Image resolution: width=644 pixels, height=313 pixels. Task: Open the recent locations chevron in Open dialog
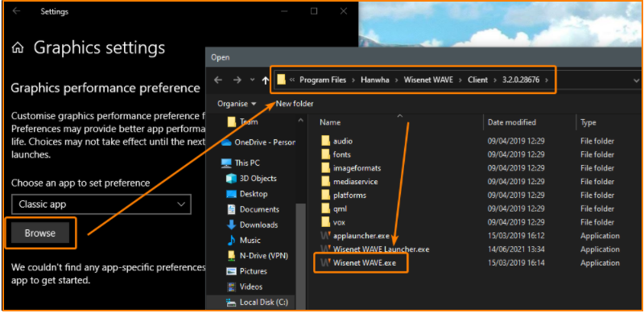click(252, 80)
